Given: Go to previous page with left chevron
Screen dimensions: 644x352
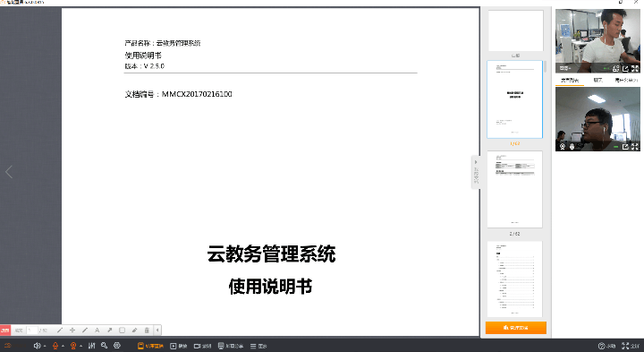Looking at the screenshot, I should pos(9,172).
